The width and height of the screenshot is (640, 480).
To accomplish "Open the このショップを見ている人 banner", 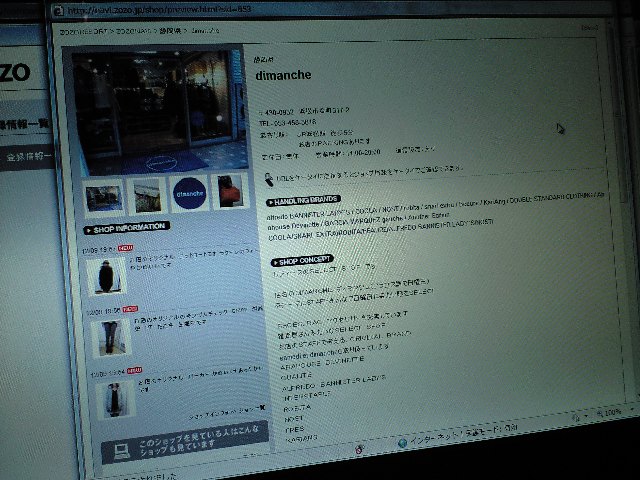I will [185, 442].
